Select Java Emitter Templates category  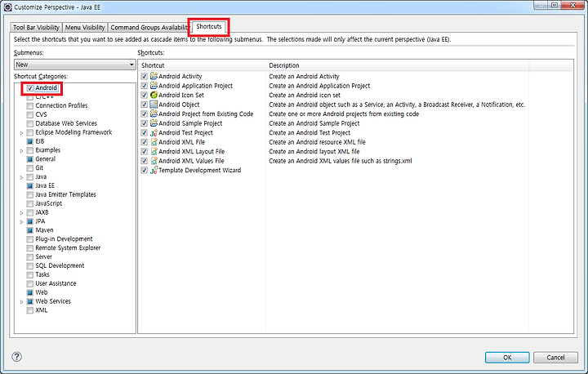click(x=65, y=194)
